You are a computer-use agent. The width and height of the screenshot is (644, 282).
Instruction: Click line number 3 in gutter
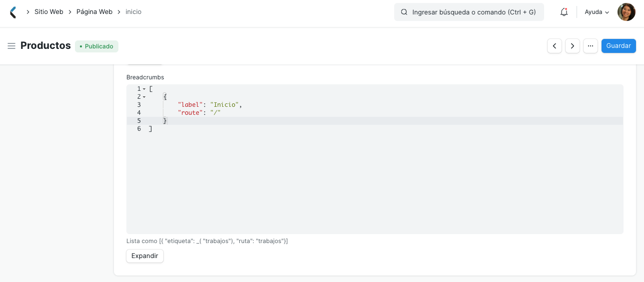[x=139, y=105]
